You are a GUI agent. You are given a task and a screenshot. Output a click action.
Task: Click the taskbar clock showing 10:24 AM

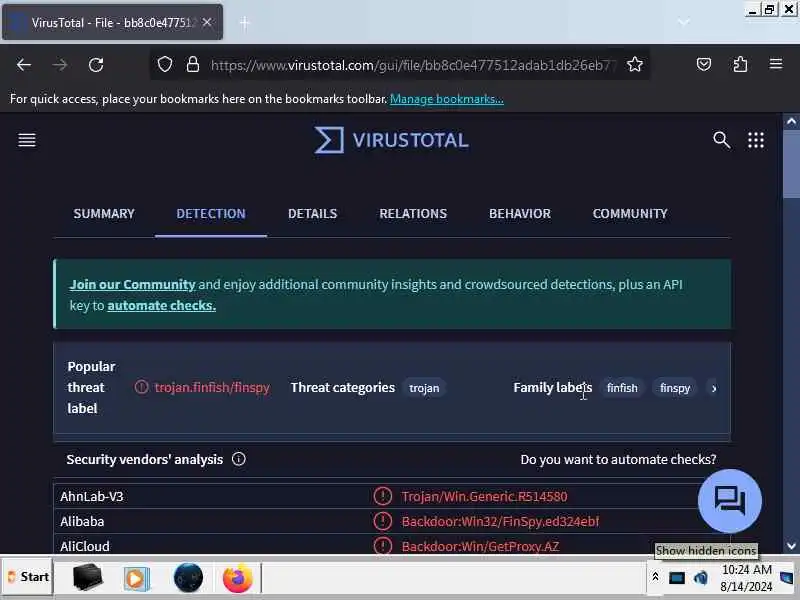746,578
